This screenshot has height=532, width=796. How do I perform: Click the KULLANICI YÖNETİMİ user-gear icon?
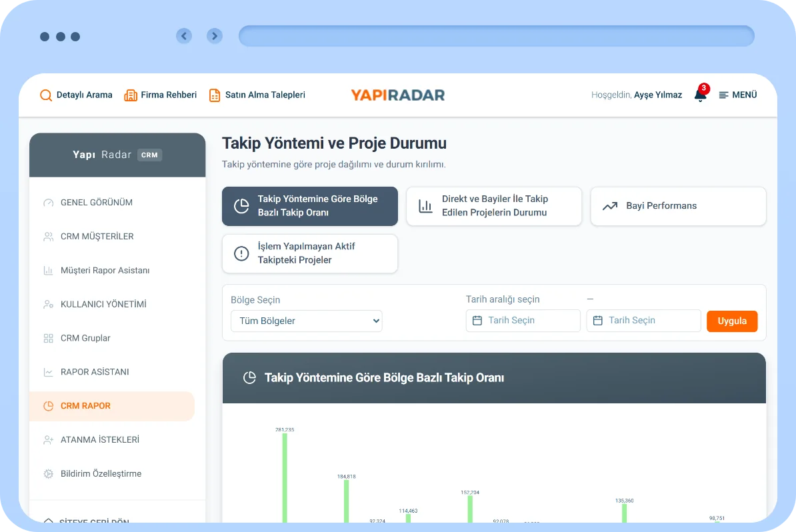pos(48,305)
